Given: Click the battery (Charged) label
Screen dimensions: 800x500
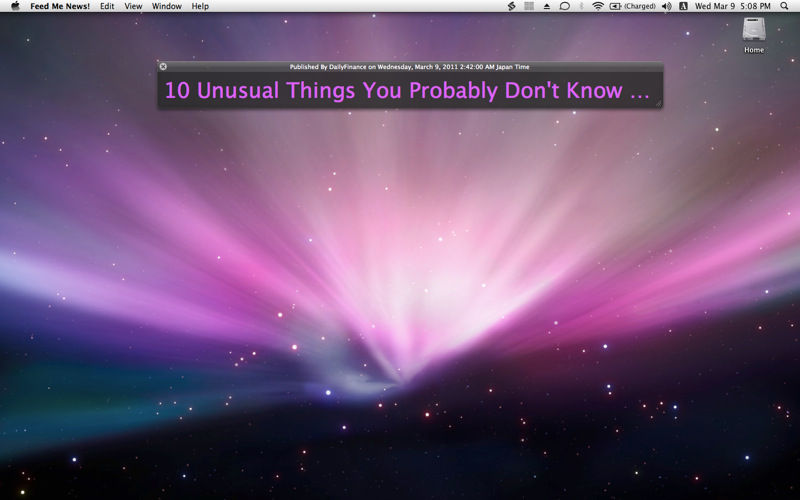Looking at the screenshot, I should tap(639, 6).
